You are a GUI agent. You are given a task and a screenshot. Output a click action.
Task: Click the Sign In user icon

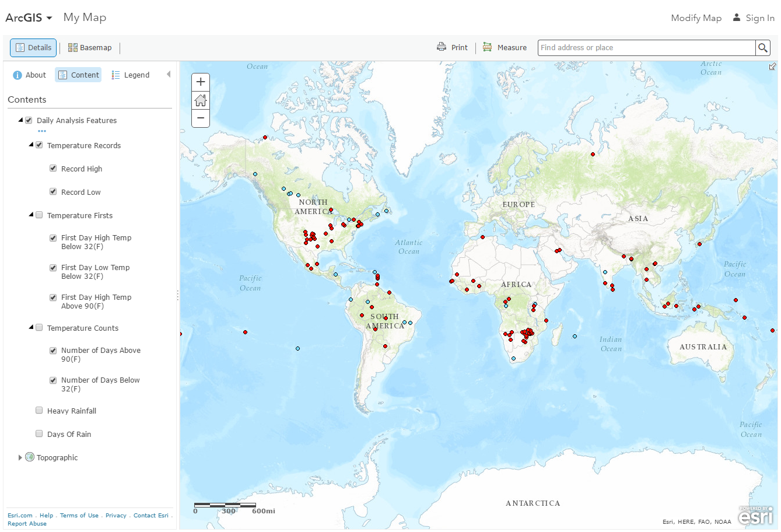(737, 17)
